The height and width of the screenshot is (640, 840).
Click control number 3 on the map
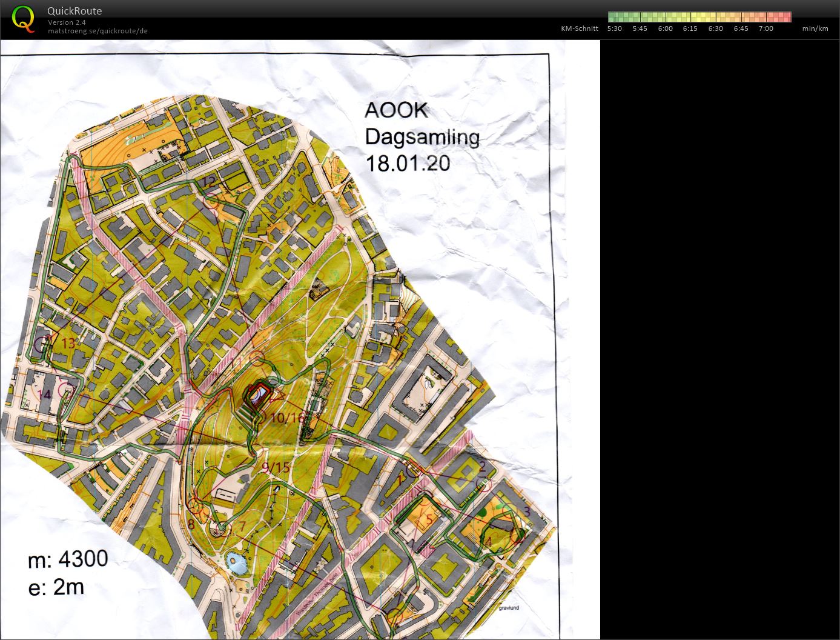(527, 512)
